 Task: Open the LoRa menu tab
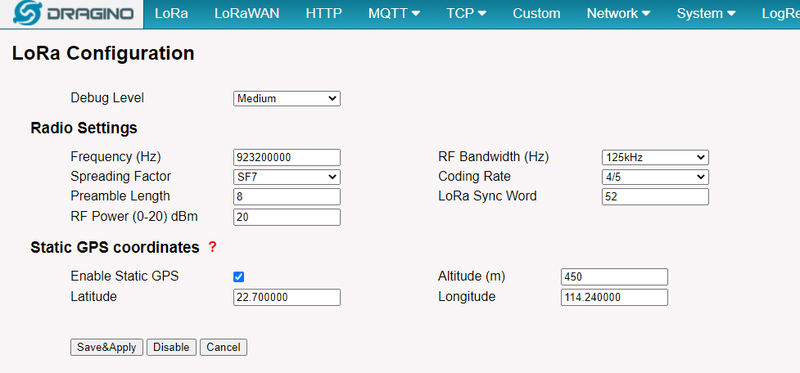[171, 14]
